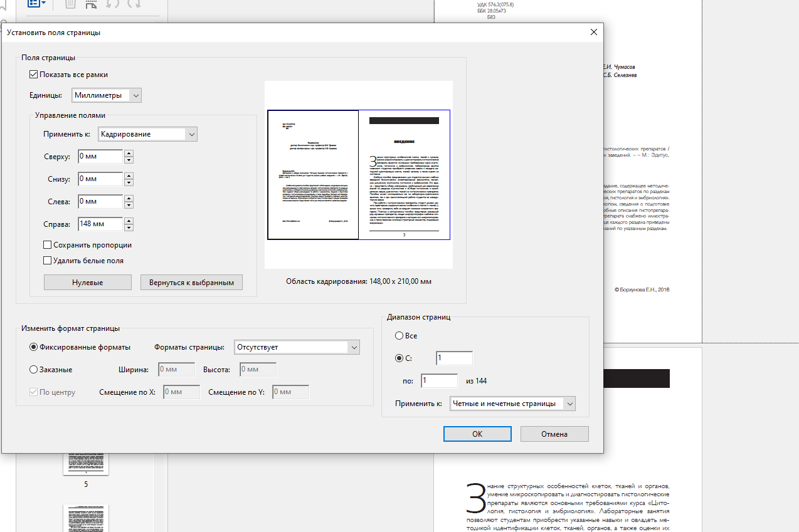Select page 5 thumbnail in the sidebar

pos(86,466)
